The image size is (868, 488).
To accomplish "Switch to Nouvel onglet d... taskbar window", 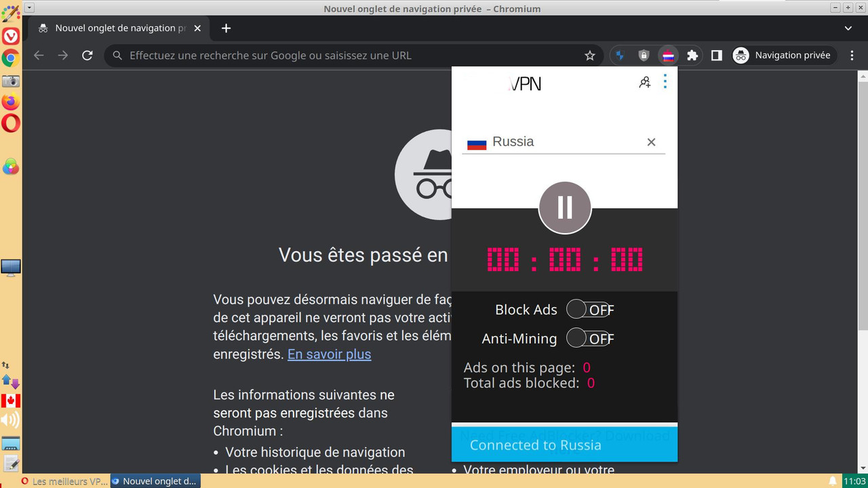I will [155, 481].
